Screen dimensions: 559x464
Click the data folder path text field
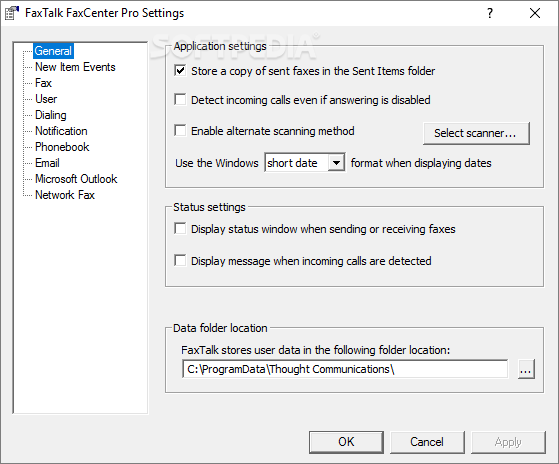coord(345,369)
